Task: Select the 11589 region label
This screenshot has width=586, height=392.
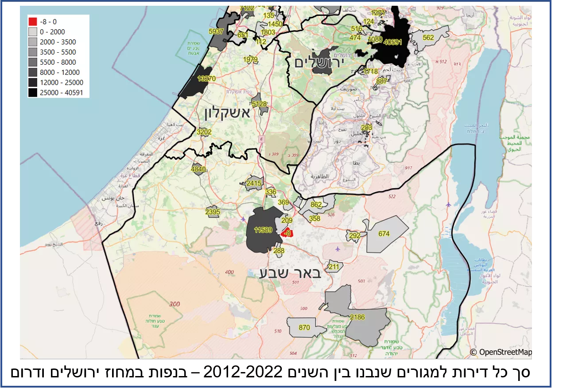Action: point(263,229)
